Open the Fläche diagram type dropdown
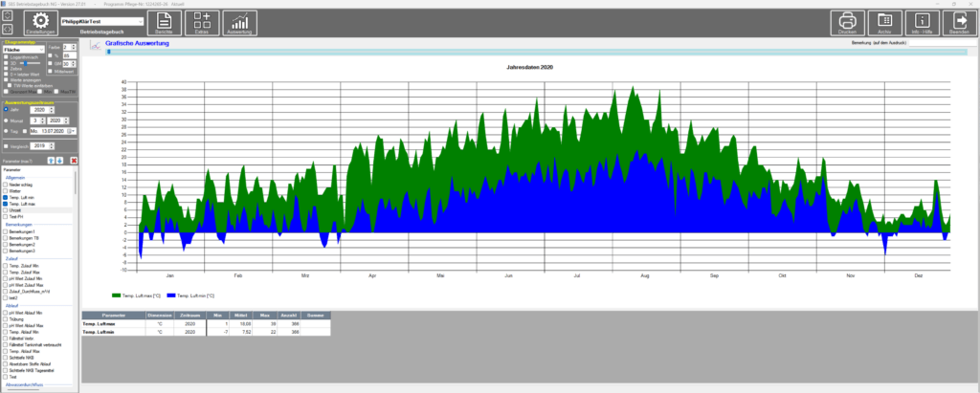This screenshot has width=980, height=393. pos(24,50)
